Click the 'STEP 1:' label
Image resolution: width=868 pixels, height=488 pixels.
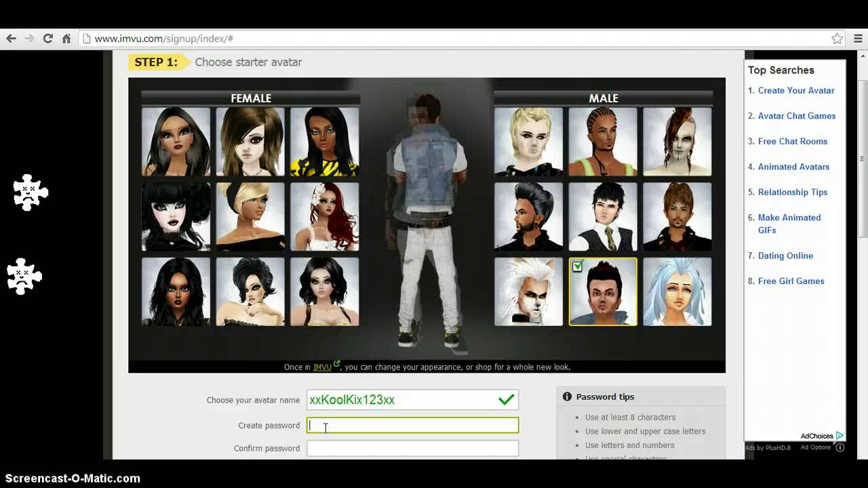tap(156, 62)
